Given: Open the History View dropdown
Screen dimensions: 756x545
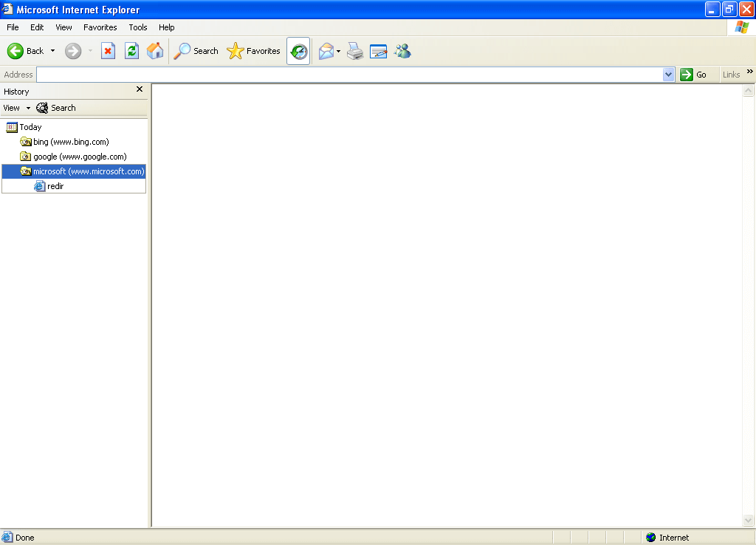Looking at the screenshot, I should click(17, 108).
